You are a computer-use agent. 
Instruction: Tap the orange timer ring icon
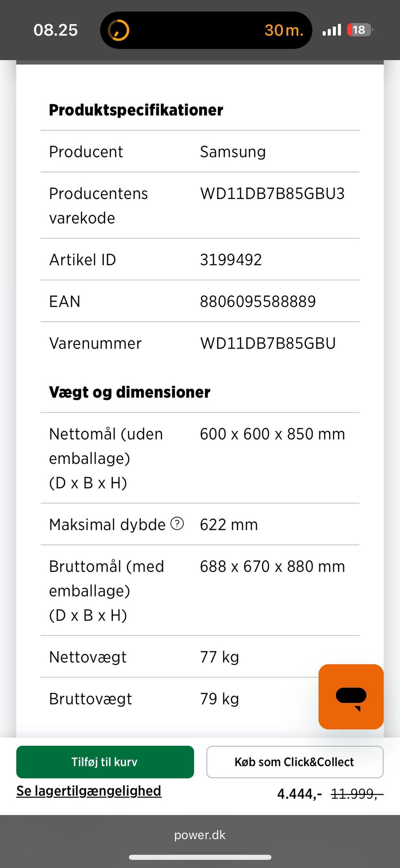pyautogui.click(x=119, y=30)
